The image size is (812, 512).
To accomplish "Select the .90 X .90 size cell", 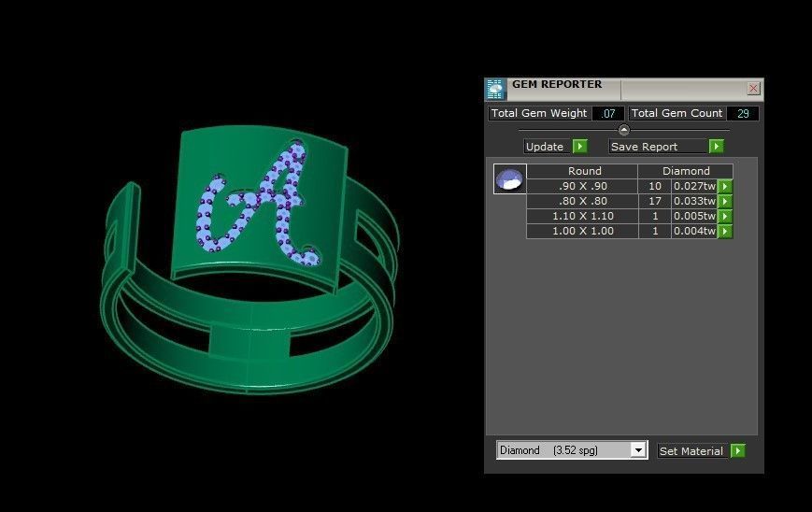I will [582, 186].
